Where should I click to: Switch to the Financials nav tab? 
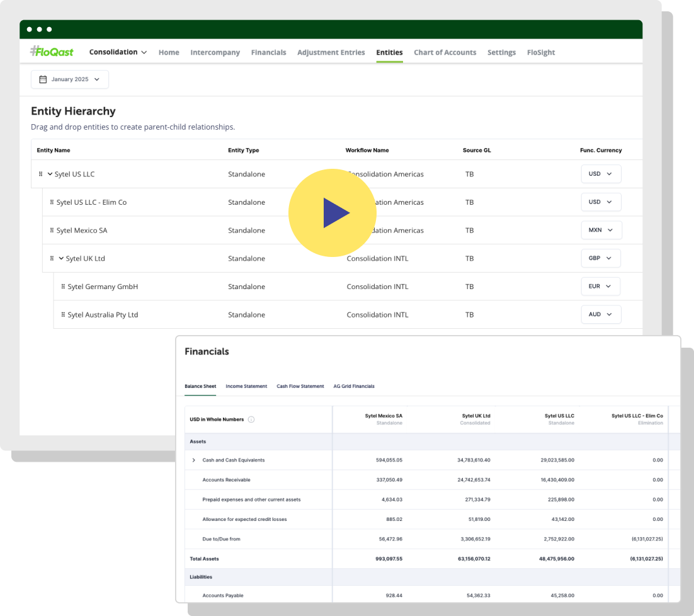click(x=269, y=52)
